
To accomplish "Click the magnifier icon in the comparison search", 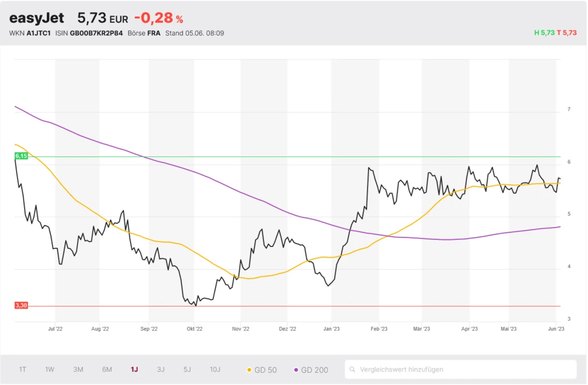I will click(x=353, y=370).
